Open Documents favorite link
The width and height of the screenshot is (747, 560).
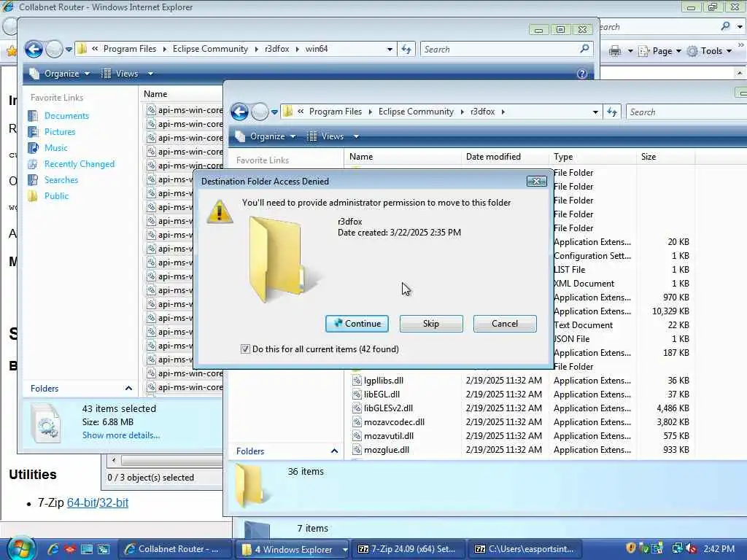point(66,116)
